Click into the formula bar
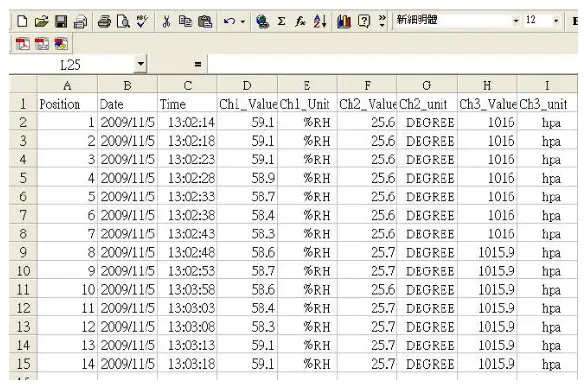 pyautogui.click(x=393, y=65)
